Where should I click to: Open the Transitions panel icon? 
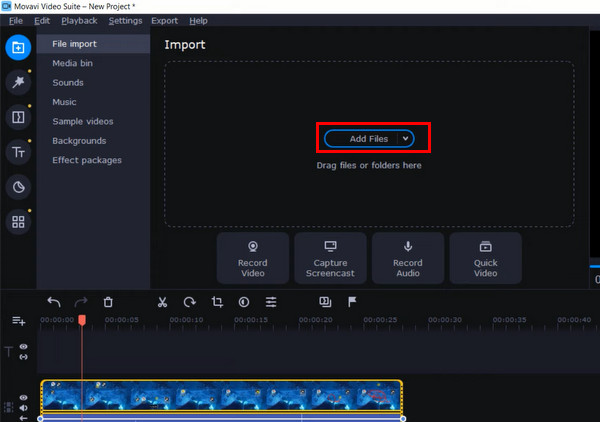(x=18, y=117)
